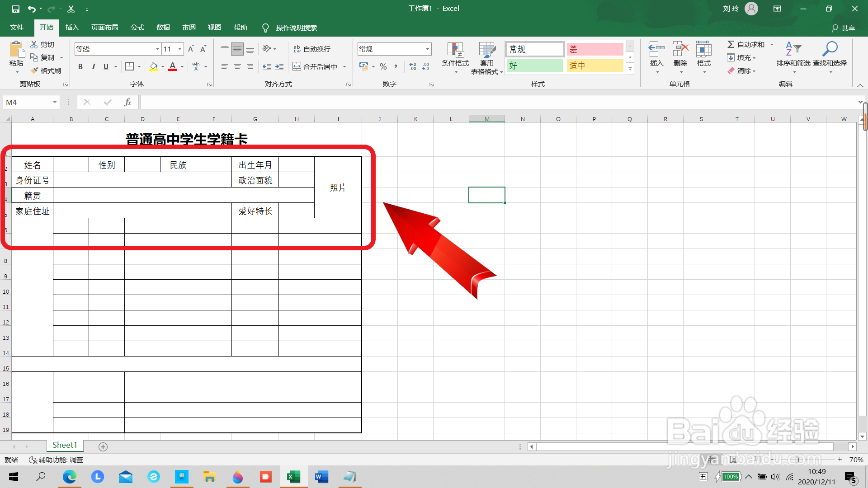Viewport: 868px width, 488px height.
Task: Open the font name dropdown
Action: [x=157, y=49]
